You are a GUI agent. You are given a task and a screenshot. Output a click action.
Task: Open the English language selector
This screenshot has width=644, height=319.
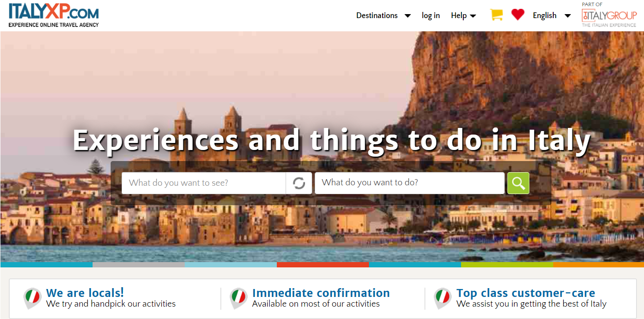(552, 15)
